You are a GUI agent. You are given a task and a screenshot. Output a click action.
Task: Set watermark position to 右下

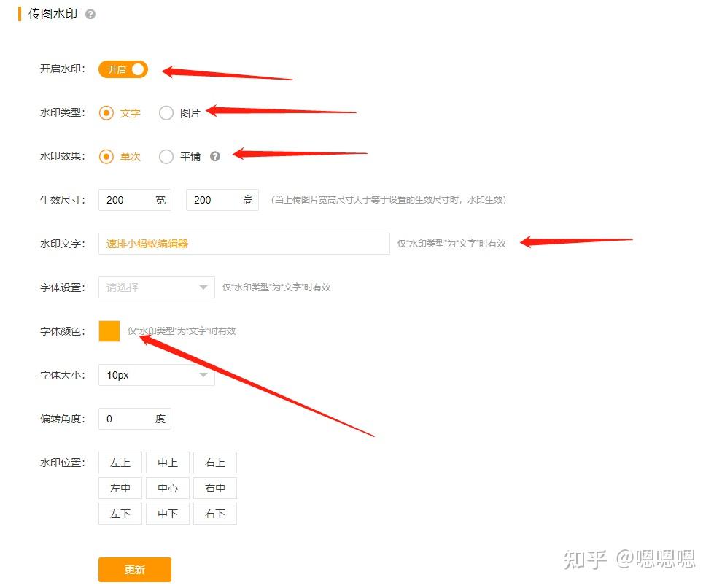click(x=215, y=514)
